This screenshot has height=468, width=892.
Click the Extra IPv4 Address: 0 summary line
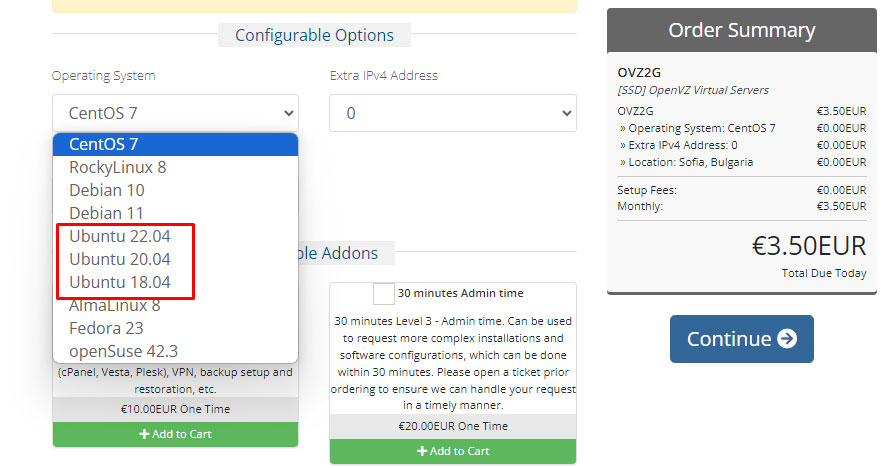(x=742, y=145)
